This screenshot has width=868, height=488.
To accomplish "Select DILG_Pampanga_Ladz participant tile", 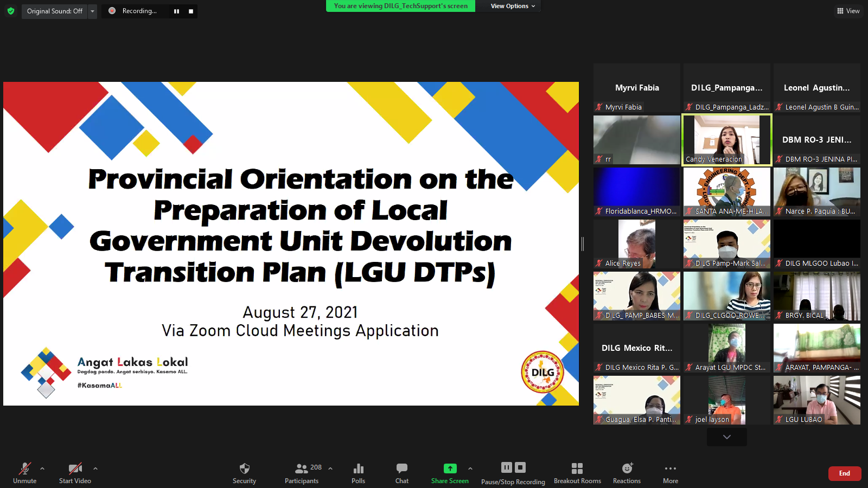I will pos(727,88).
